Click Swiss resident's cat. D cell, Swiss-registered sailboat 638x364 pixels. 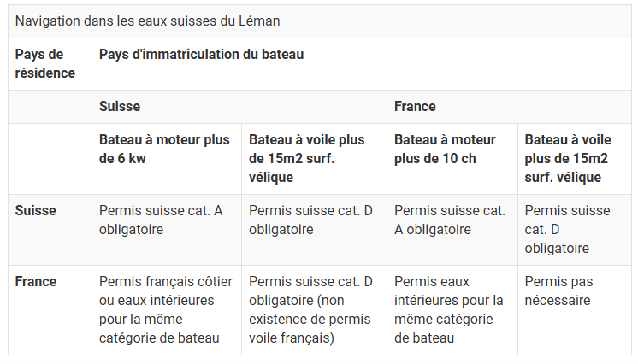pos(310,220)
